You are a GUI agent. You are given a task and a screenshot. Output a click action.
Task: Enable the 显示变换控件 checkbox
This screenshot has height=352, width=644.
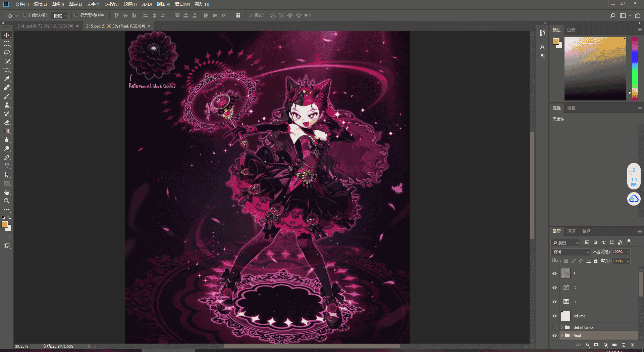click(x=76, y=15)
